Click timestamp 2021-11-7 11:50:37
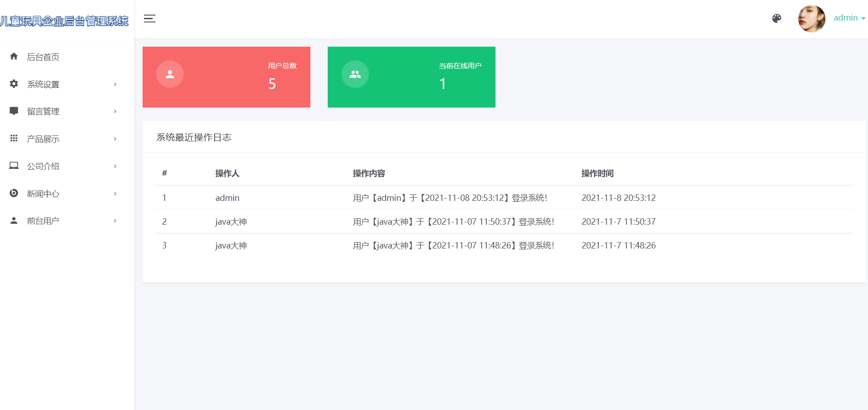Screen dimensions: 868x410 [618, 221]
